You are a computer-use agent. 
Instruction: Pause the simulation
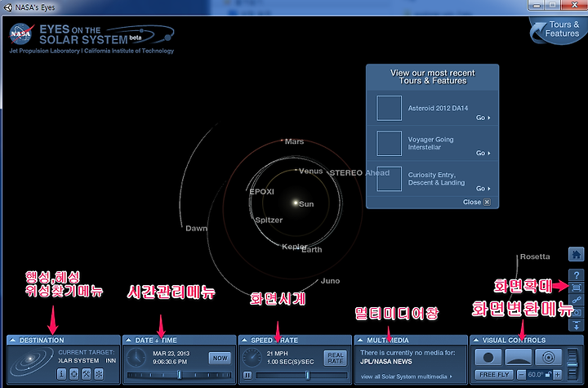pyautogui.click(x=247, y=375)
